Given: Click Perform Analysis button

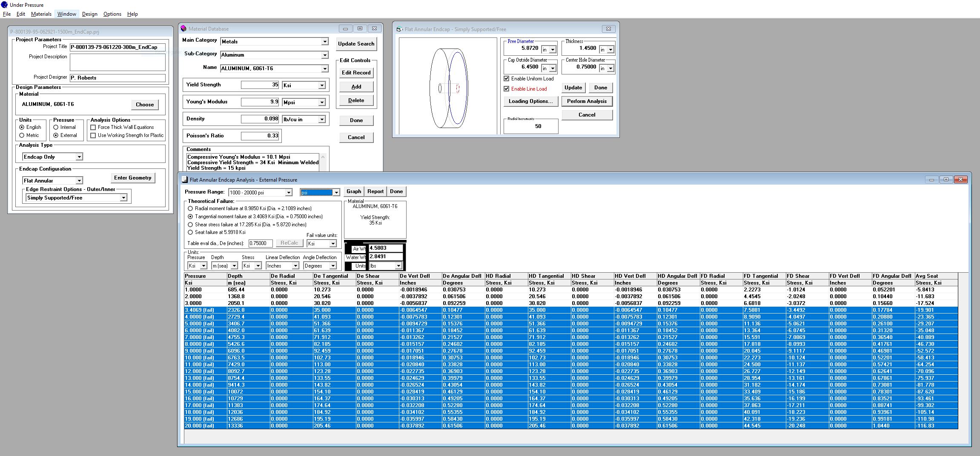Looking at the screenshot, I should (587, 101).
